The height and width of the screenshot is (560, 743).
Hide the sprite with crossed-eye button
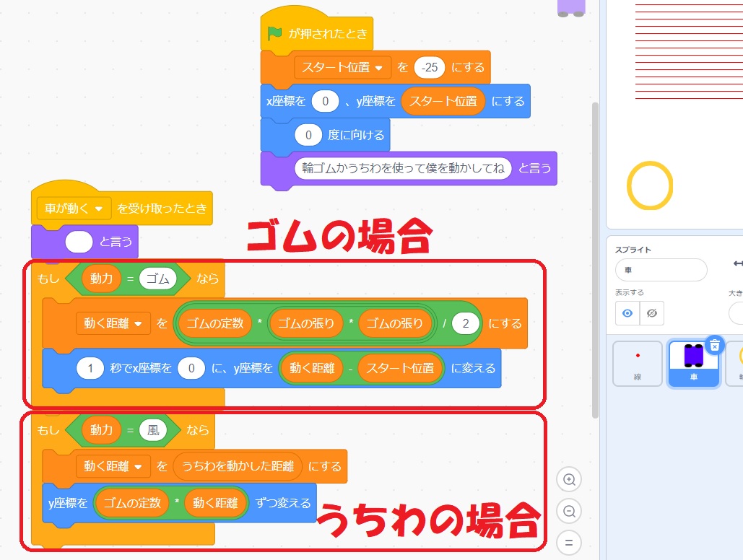click(651, 313)
